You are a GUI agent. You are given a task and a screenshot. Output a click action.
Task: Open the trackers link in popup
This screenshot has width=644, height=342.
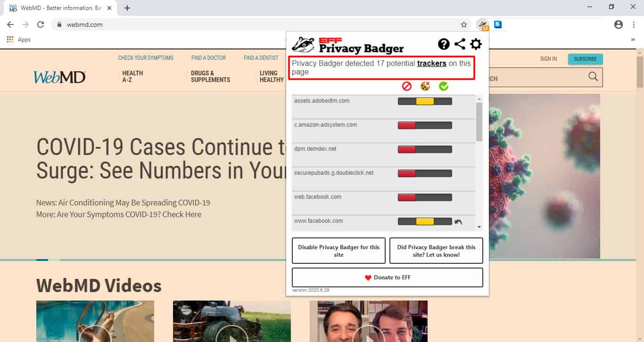point(432,63)
